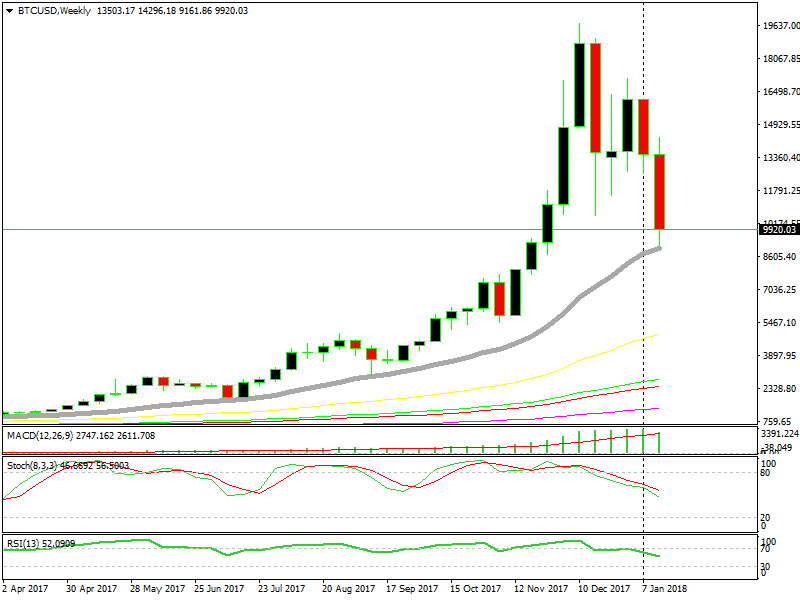Screen dimensions: 800x600
Task: Click the vertical dashed line at 7 Jan 2018
Action: pyautogui.click(x=643, y=291)
